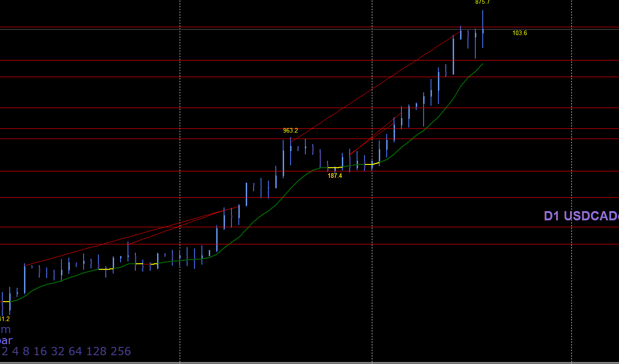This screenshot has width=619, height=364.
Task: Pick the 32 bar scale option
Action: pos(58,352)
